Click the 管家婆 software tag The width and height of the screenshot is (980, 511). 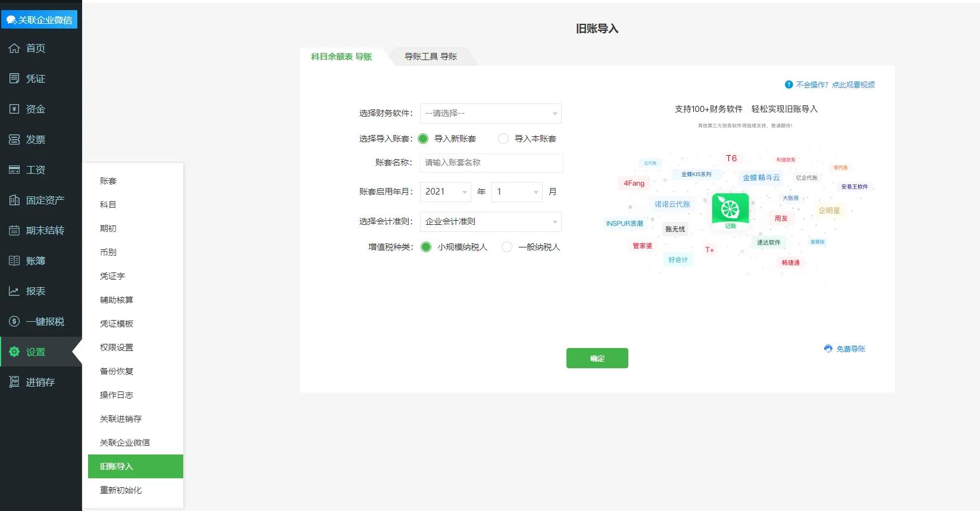(642, 246)
